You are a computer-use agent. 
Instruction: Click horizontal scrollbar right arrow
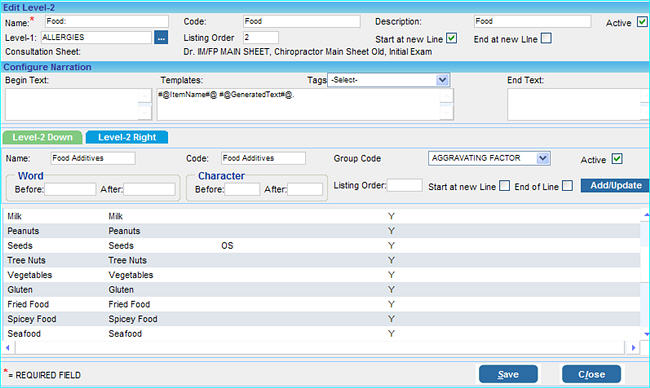[633, 348]
